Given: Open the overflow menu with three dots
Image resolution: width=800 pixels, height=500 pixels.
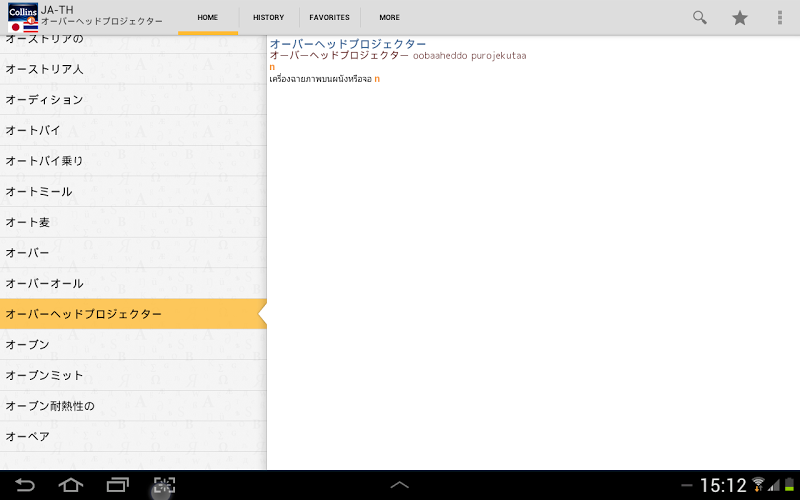Looking at the screenshot, I should [780, 18].
